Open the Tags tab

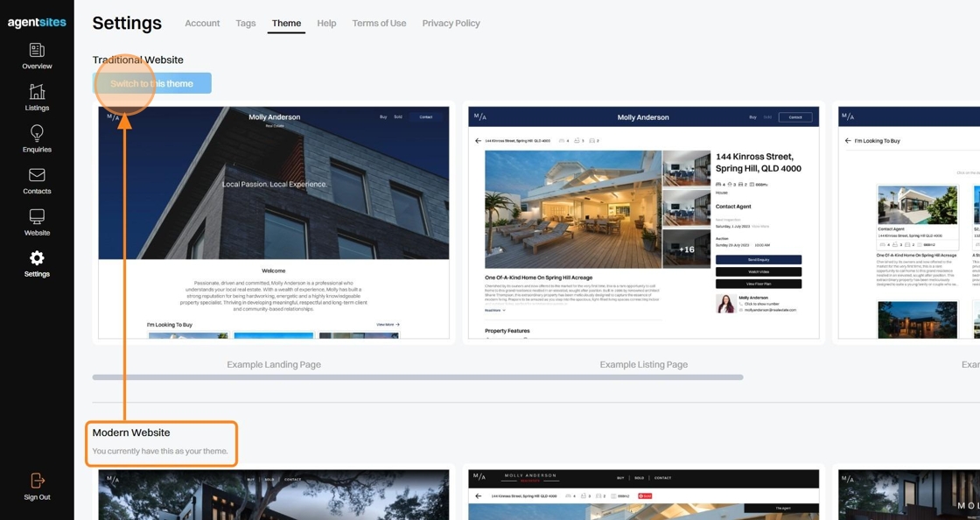click(x=246, y=23)
